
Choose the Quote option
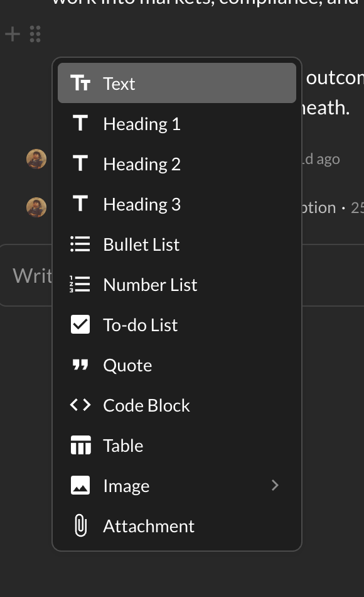177,364
